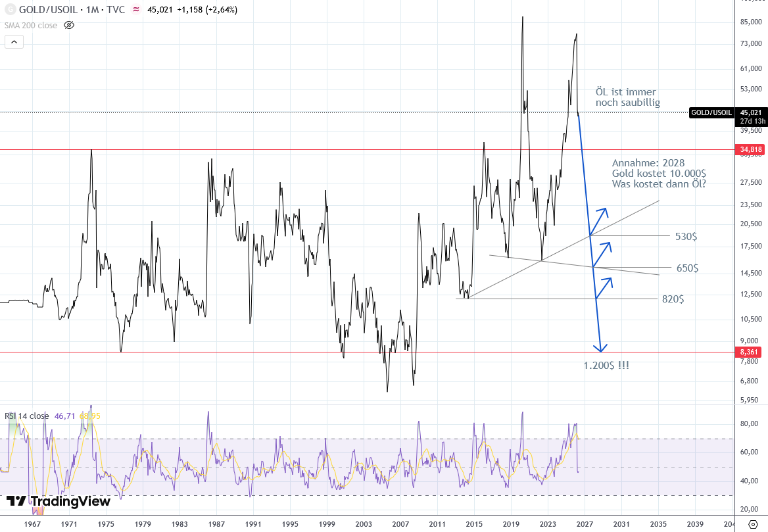Viewport: 768px width, 532px height.
Task: Select the 'Annahme: 2028' text annotation
Action: (659, 174)
